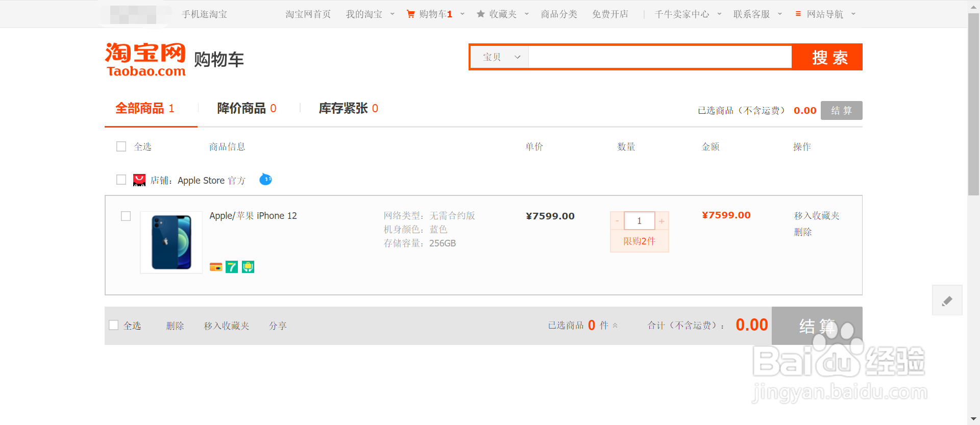The height and width of the screenshot is (425, 980).
Task: Click the green shield guarantee icon
Action: point(248,267)
